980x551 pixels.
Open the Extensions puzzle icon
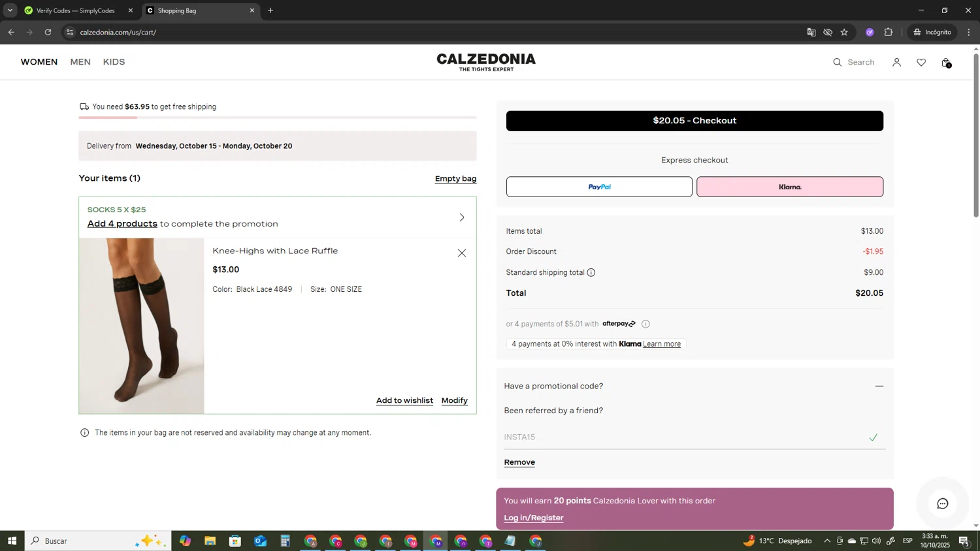point(889,32)
